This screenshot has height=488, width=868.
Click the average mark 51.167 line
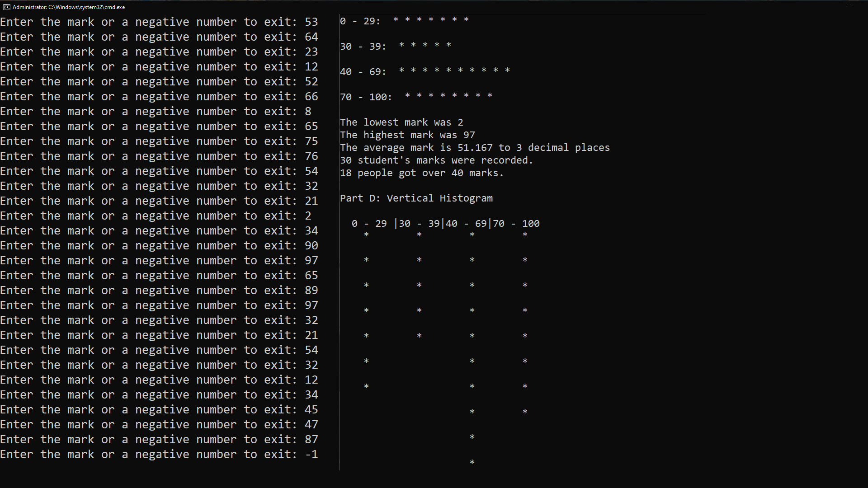475,148
